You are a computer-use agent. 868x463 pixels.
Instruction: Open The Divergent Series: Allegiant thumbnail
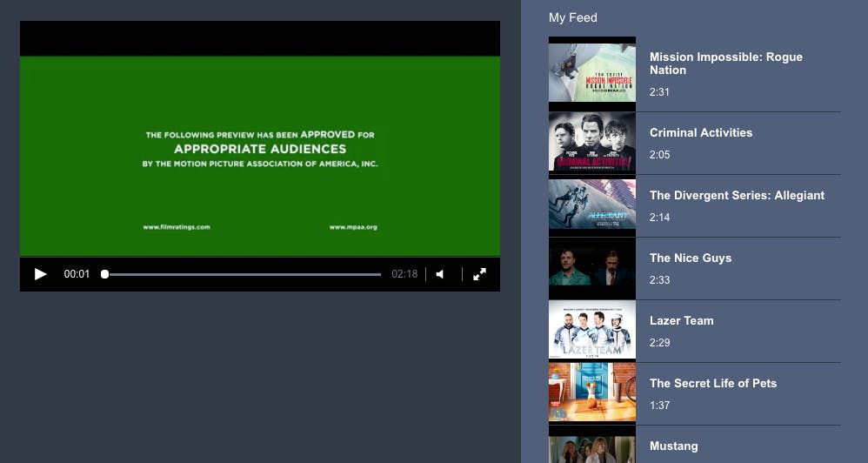[591, 205]
